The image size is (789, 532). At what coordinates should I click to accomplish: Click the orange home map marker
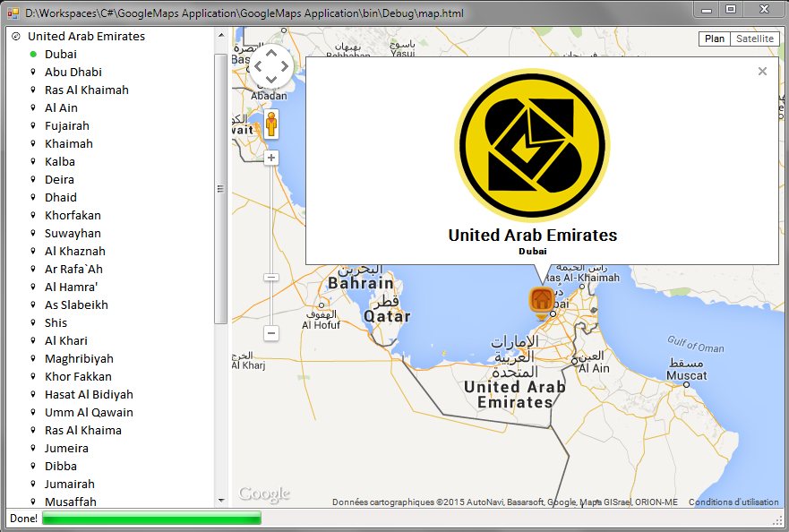[542, 304]
